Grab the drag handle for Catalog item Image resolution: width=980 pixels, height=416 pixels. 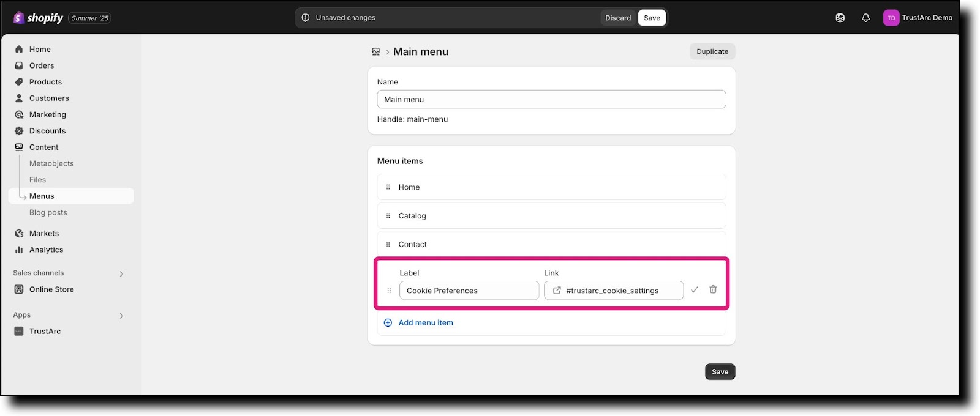coord(388,215)
